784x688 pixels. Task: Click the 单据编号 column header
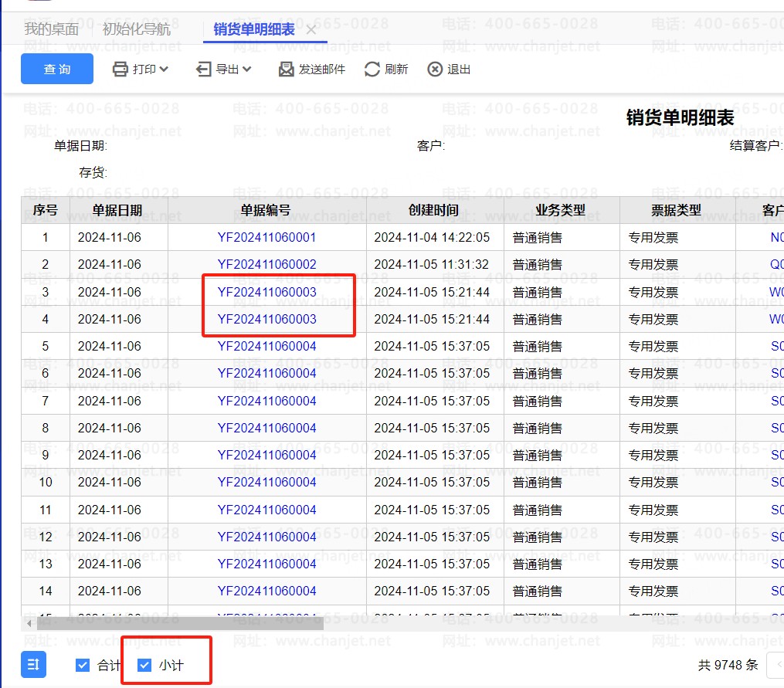coord(267,210)
